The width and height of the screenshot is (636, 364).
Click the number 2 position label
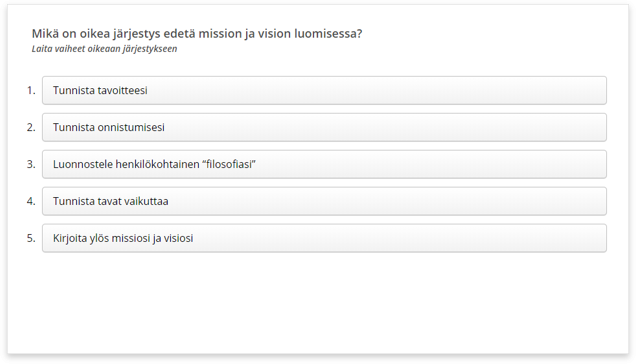click(31, 127)
